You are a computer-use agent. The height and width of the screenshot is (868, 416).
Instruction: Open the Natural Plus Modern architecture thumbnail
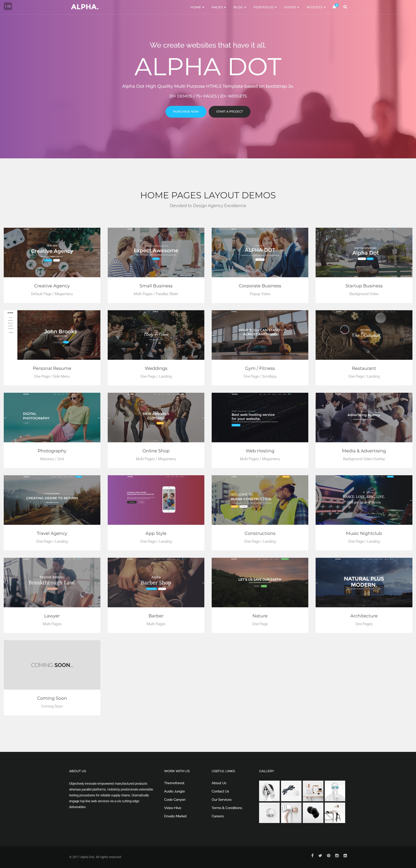point(364,583)
